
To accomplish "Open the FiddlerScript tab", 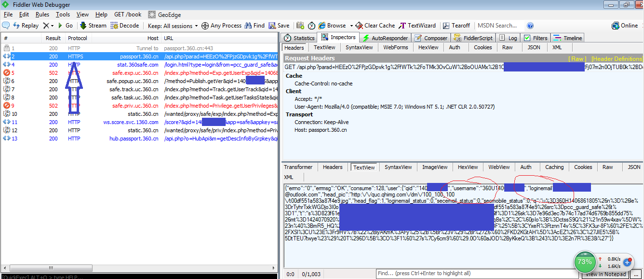I will pos(473,38).
